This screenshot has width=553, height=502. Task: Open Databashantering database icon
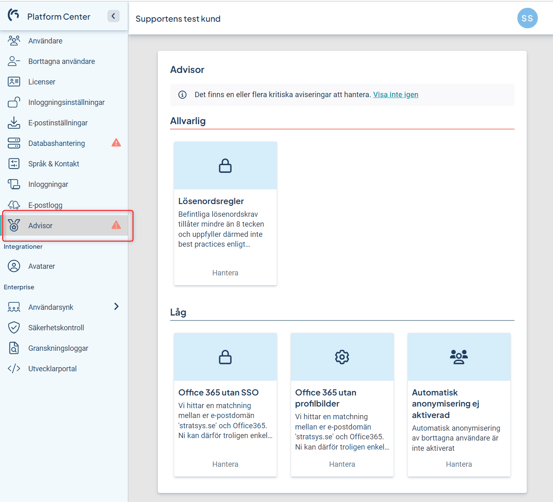(14, 143)
